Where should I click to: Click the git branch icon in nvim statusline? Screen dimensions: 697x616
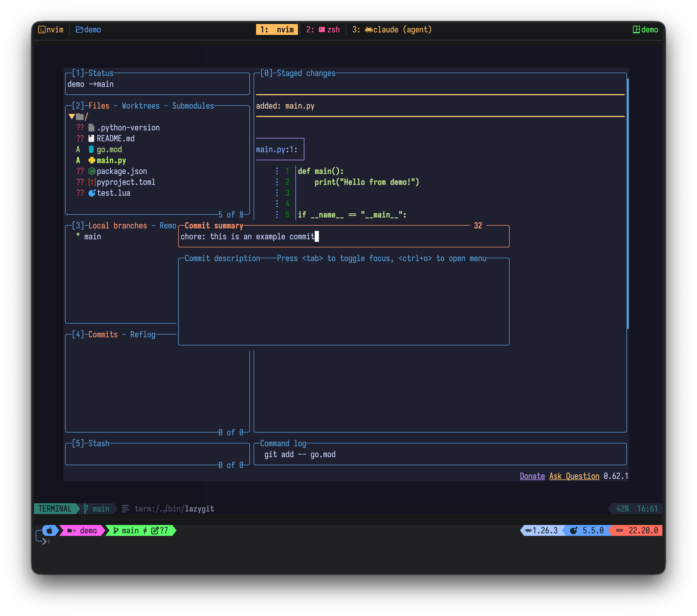pyautogui.click(x=86, y=508)
